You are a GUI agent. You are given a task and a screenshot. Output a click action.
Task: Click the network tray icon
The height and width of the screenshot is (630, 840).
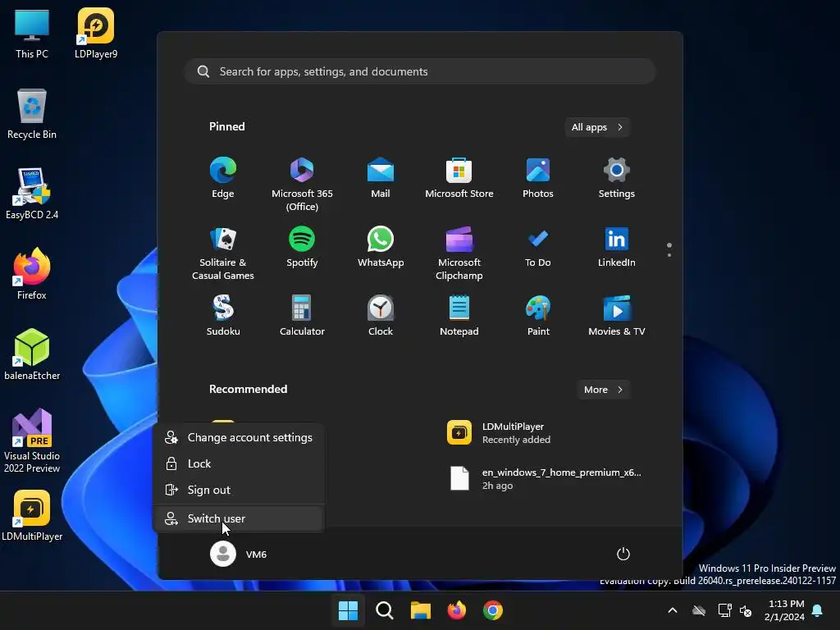(724, 610)
